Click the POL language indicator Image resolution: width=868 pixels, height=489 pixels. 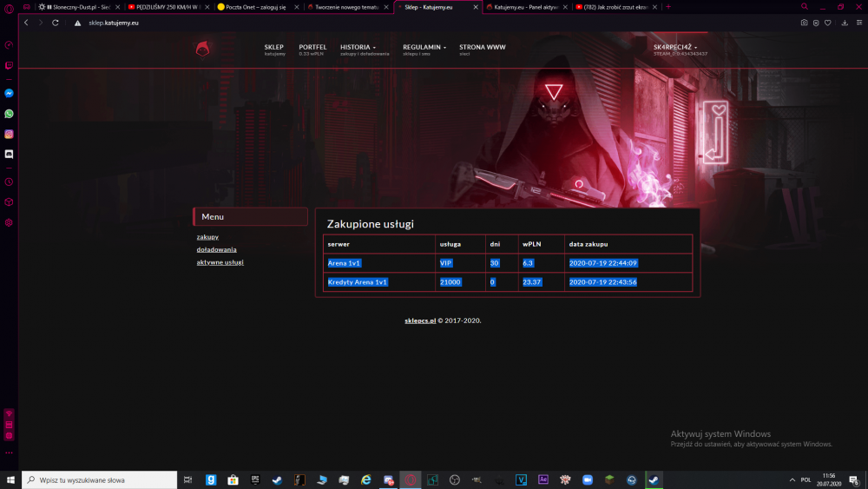click(x=806, y=479)
